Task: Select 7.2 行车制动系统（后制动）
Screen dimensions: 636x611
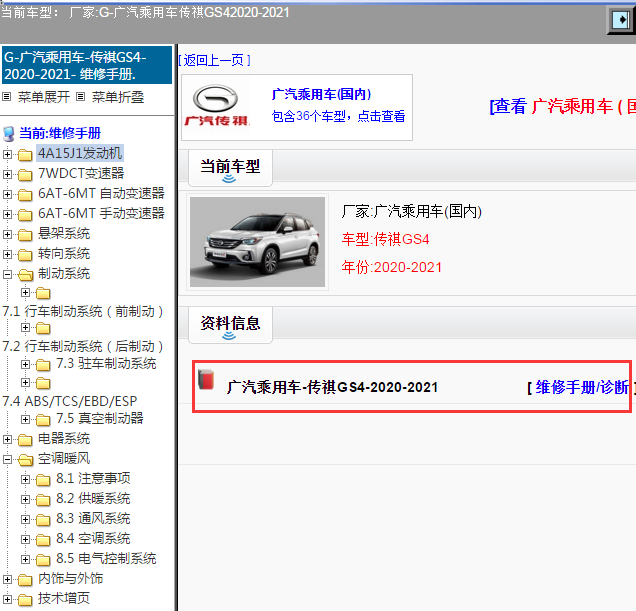Action: point(83,346)
